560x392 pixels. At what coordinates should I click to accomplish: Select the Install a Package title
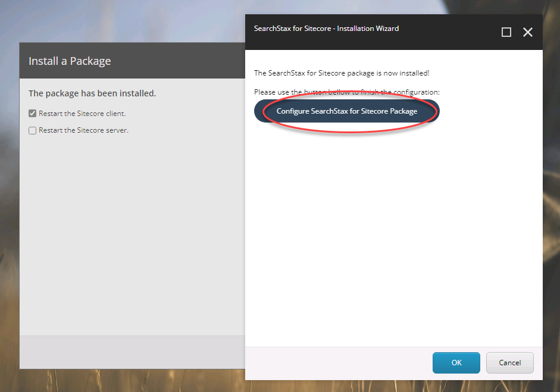tap(70, 61)
